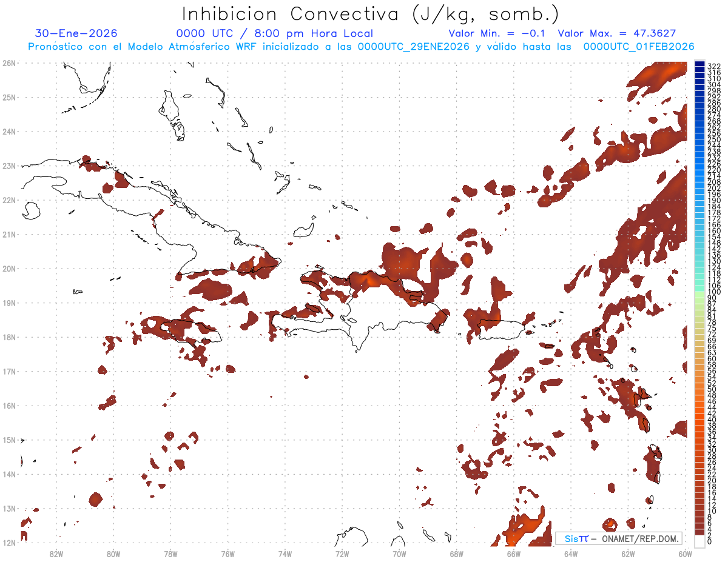Click the 15N latitude label
Viewport: 728px width, 562px height.
[9, 440]
